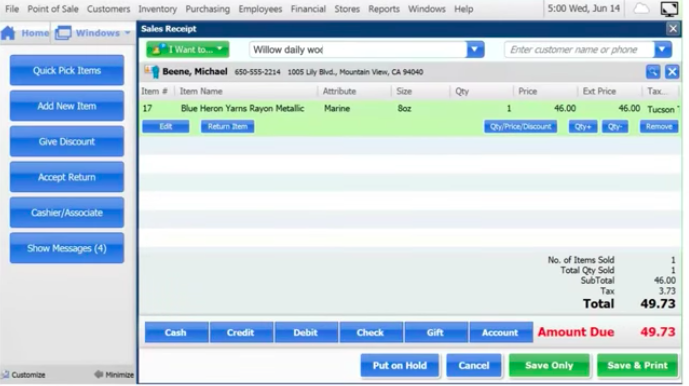This screenshot has width=689, height=386.
Task: Click the Home house icon
Action: [x=8, y=33]
